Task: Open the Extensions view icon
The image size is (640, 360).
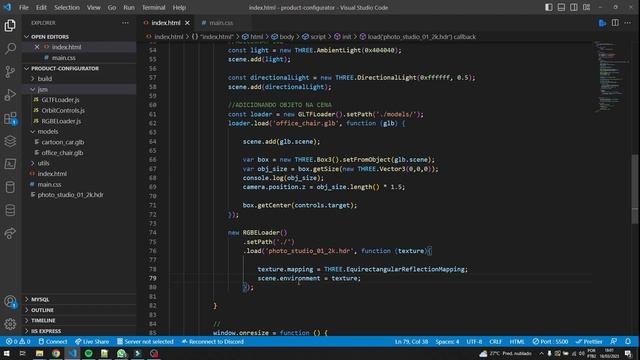Action: [10, 118]
